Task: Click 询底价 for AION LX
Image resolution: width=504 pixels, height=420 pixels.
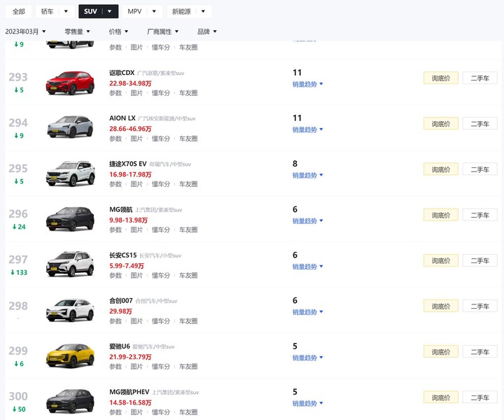Action: point(441,124)
